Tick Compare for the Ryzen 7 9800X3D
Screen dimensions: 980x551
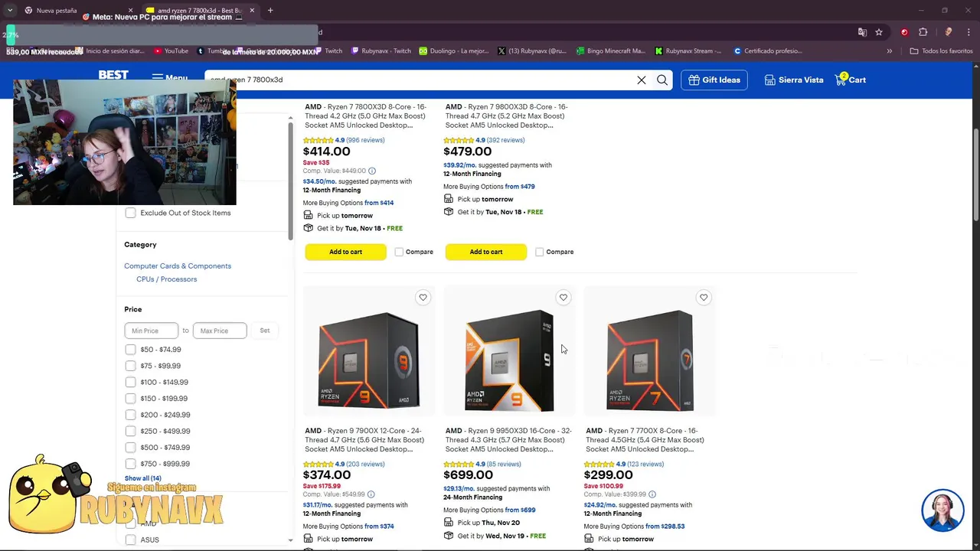point(540,252)
